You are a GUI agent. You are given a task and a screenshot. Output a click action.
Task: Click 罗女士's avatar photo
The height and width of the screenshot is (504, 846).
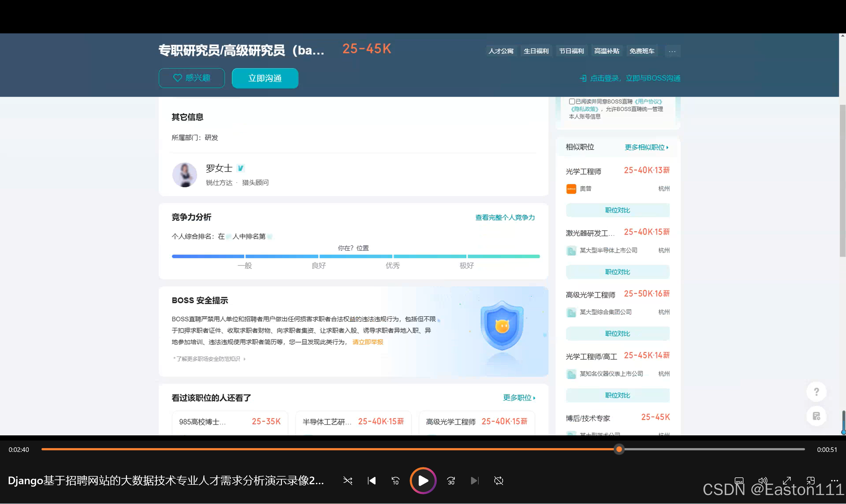[x=185, y=175]
